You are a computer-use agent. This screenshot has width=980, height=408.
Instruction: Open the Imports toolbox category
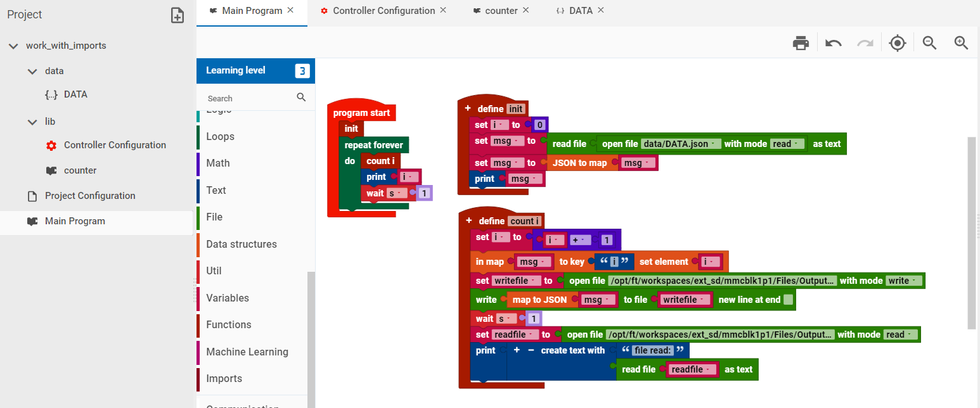click(224, 378)
